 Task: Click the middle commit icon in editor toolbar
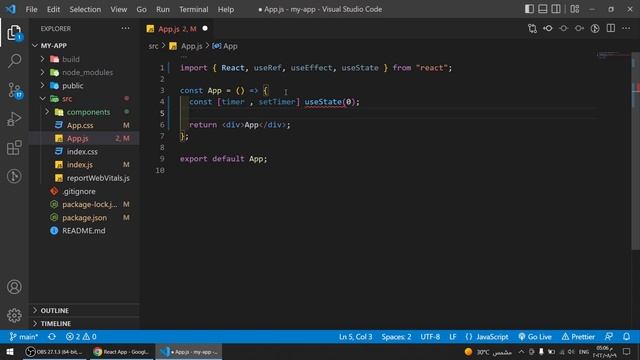point(564,29)
